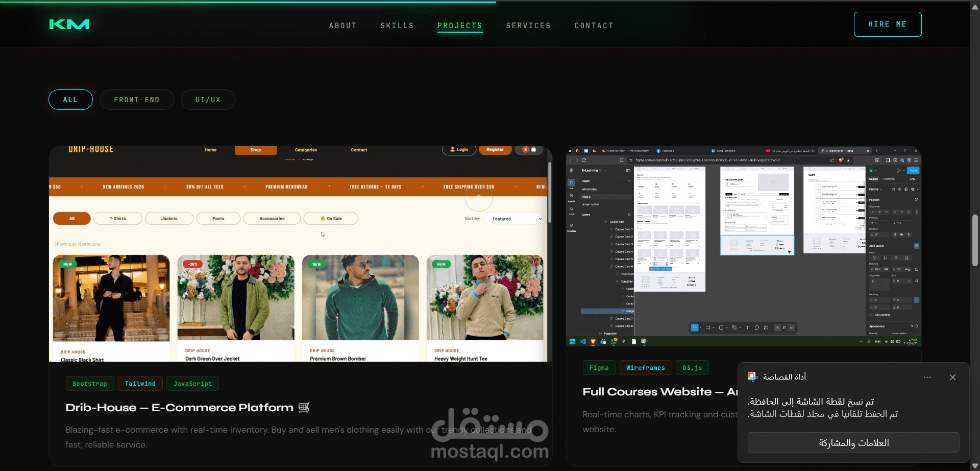Click the العلامات والمشاركة notification button

853,443
